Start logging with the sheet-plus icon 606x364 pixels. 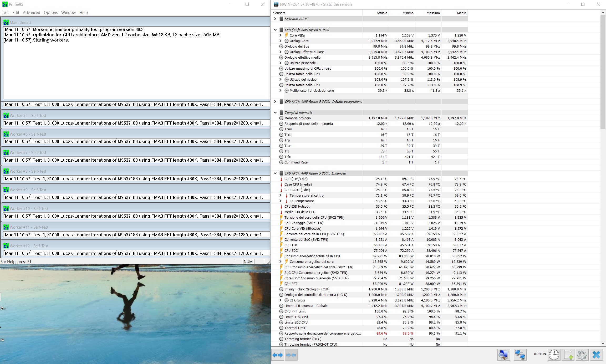[568, 355]
